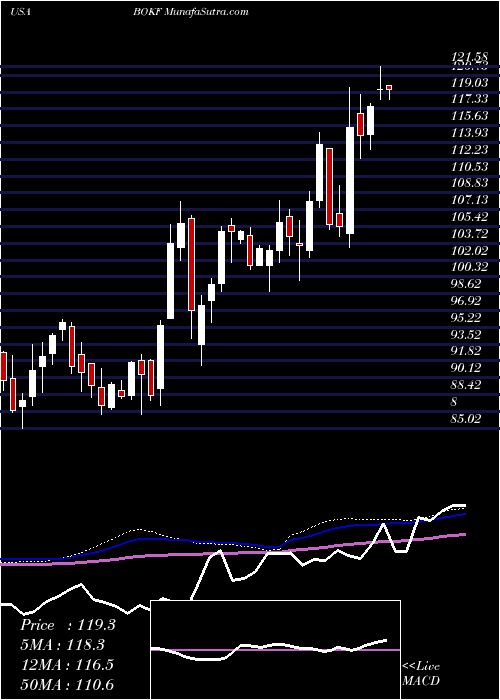Select the 119.03 price axis label
This screenshot has height=700, width=500.
coord(469,83)
